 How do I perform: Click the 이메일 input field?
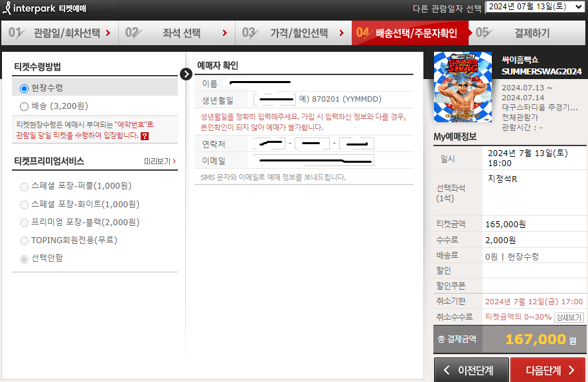314,160
